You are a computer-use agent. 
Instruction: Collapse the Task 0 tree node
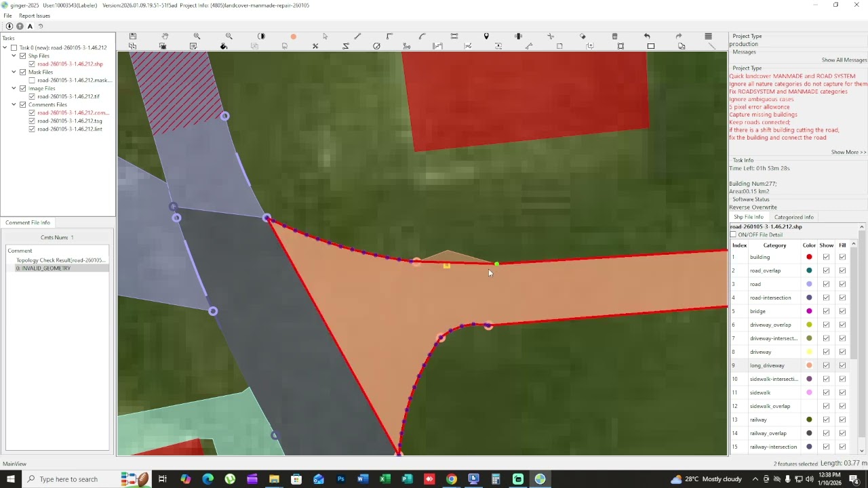pos(5,47)
